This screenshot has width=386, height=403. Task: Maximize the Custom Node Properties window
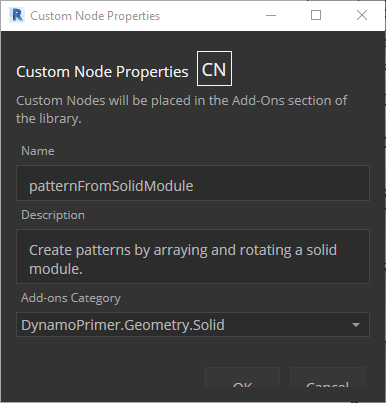pyautogui.click(x=316, y=15)
